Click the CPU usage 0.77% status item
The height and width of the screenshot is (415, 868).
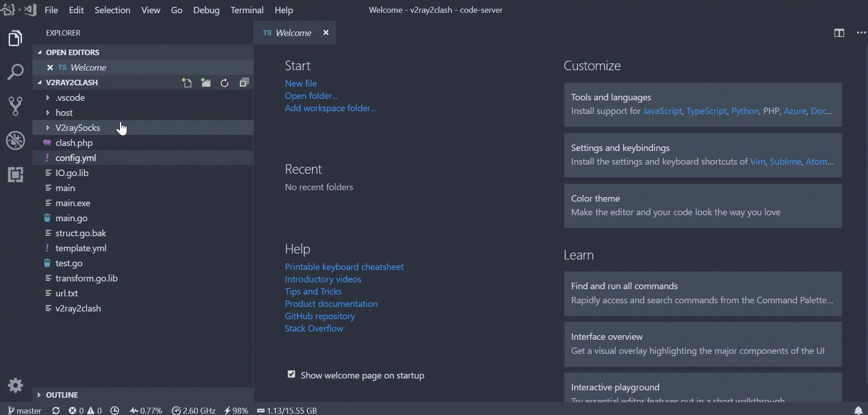(146, 410)
